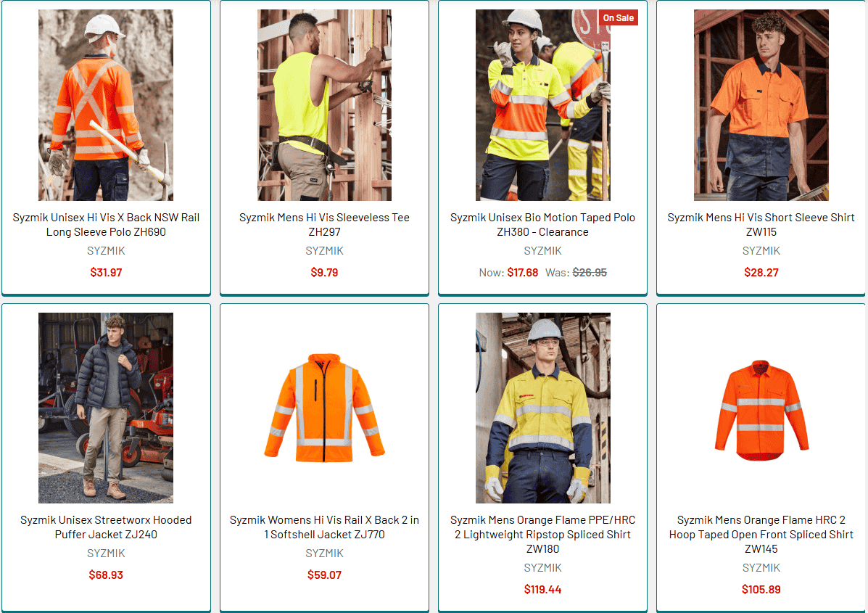Click the Syzmik Unisex Hi Vis X Back NSW Rail Polo title
The width and height of the screenshot is (868, 613).
pyautogui.click(x=106, y=225)
